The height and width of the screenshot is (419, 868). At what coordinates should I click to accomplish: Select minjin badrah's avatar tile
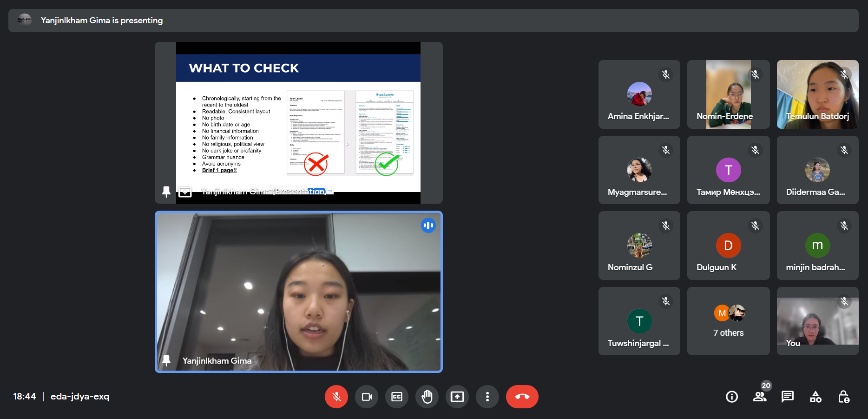(818, 246)
